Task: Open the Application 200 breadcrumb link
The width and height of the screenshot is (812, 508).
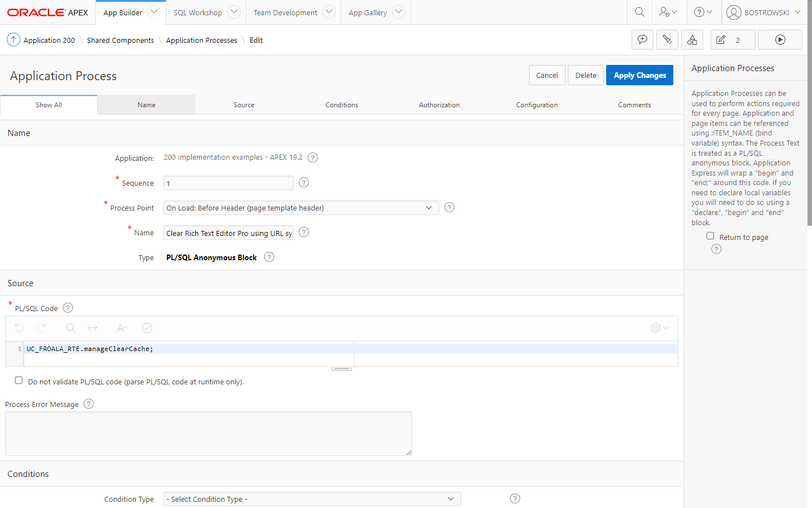Action: (x=49, y=40)
